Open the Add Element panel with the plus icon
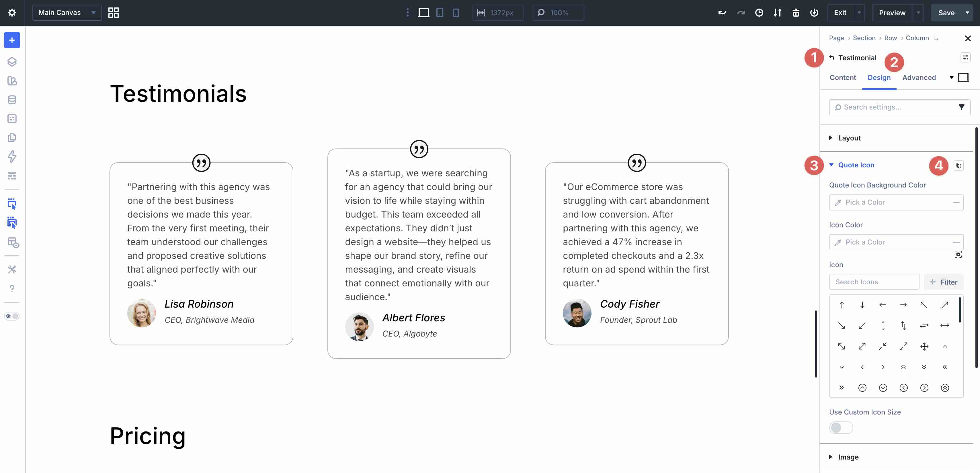This screenshot has width=980, height=473. pos(12,40)
